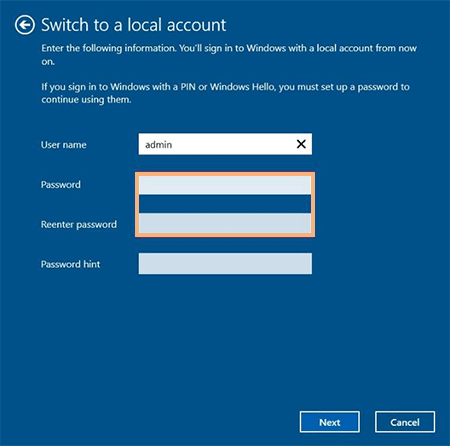The image size is (450, 446).
Task: Click the orange highlight border around password fields
Action: click(225, 174)
